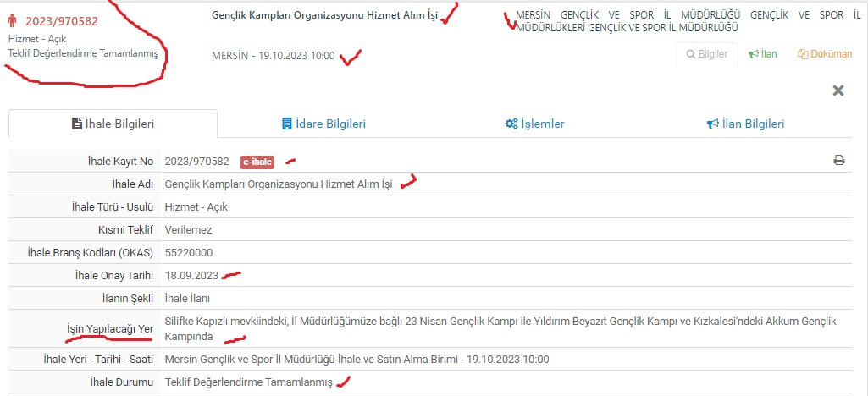Image resolution: width=868 pixels, height=396 pixels.
Task: Click the MERSİN - 19.10.2023 10:00 header text
Action: 274,56
